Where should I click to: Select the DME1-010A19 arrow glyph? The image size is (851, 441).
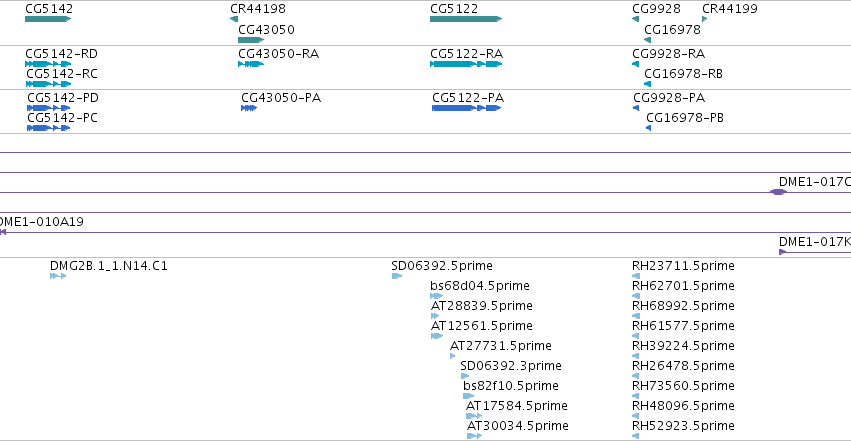tap(3, 232)
